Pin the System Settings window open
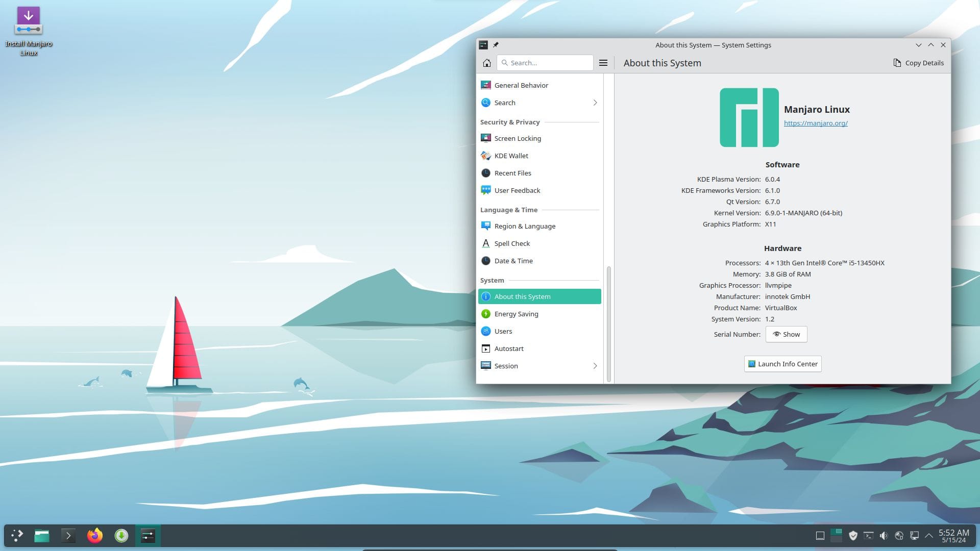This screenshot has width=980, height=551. click(x=496, y=45)
